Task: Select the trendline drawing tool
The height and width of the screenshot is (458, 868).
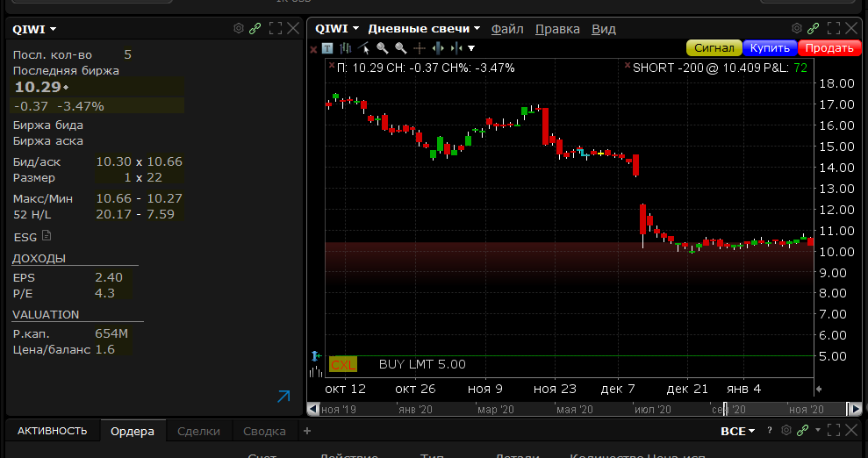Action: [x=363, y=48]
